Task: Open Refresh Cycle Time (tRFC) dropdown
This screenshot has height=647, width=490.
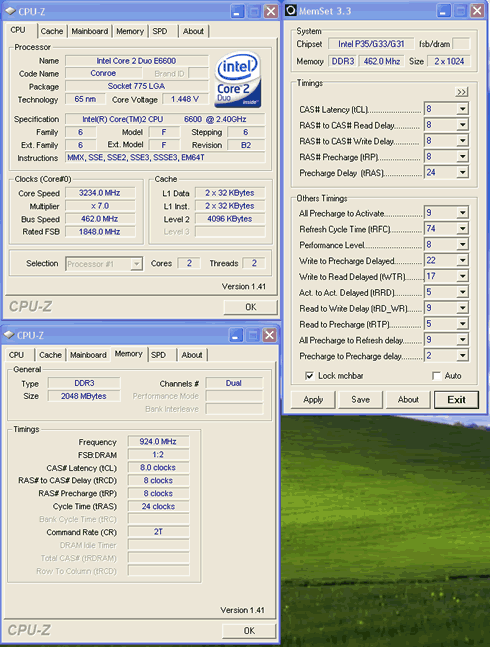Action: coord(462,229)
